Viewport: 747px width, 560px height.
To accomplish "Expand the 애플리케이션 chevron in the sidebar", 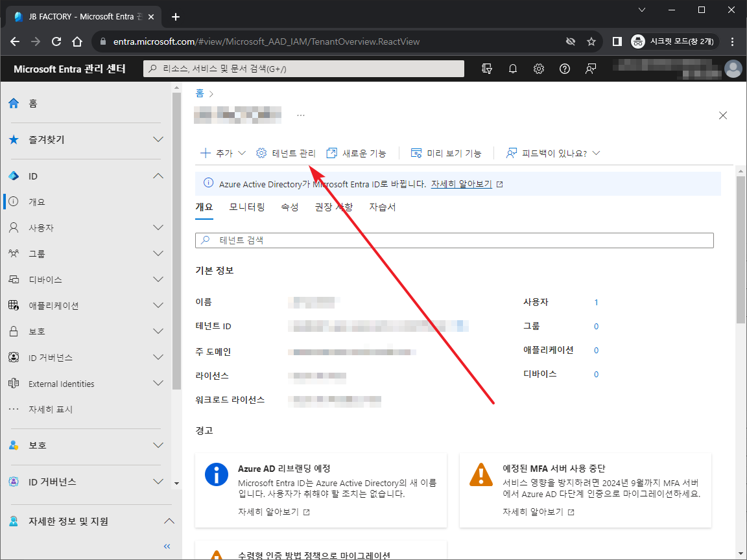I will coord(158,305).
